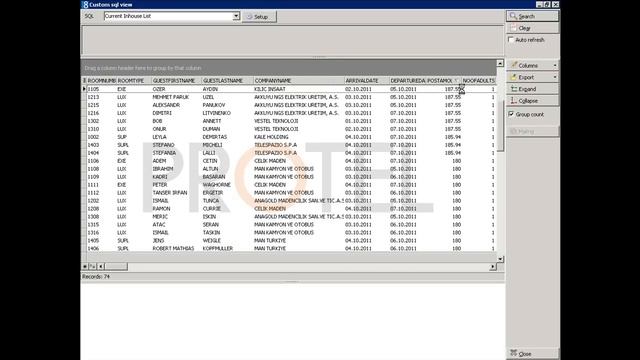Screen dimensions: 640x360
Task: Click the icon on the Columns button
Action: click(514, 65)
